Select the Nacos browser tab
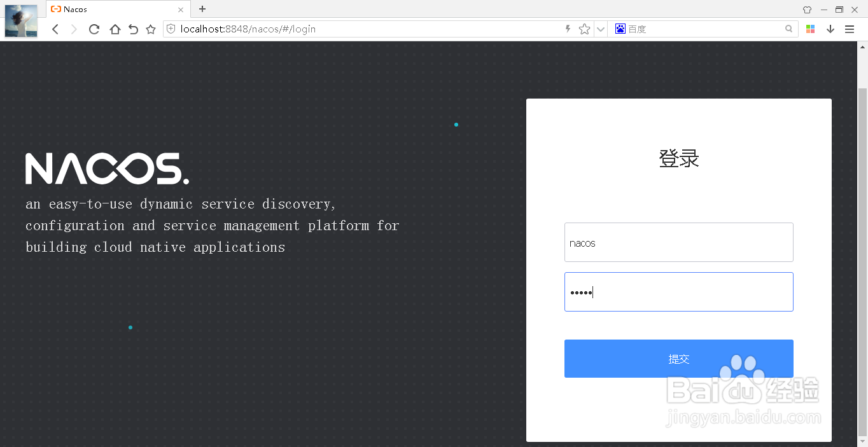Image resolution: width=868 pixels, height=447 pixels. point(118,10)
